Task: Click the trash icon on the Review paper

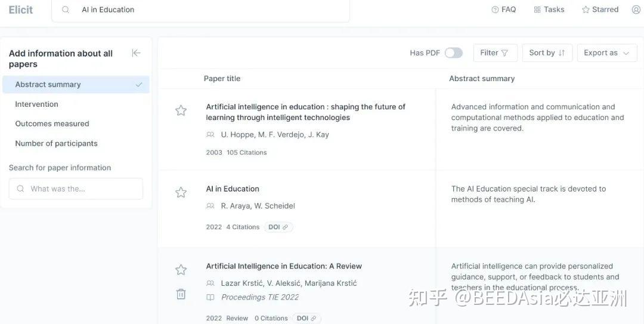Action: [x=181, y=294]
